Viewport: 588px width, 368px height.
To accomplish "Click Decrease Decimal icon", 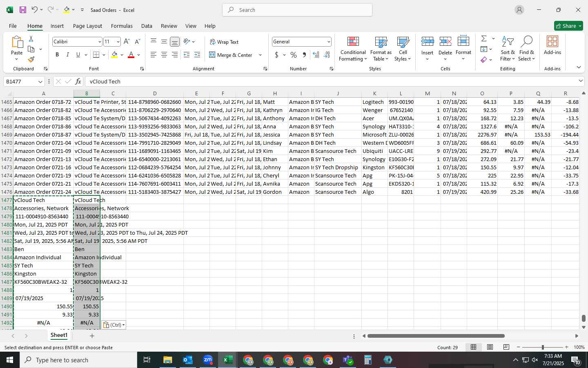I will click(327, 55).
